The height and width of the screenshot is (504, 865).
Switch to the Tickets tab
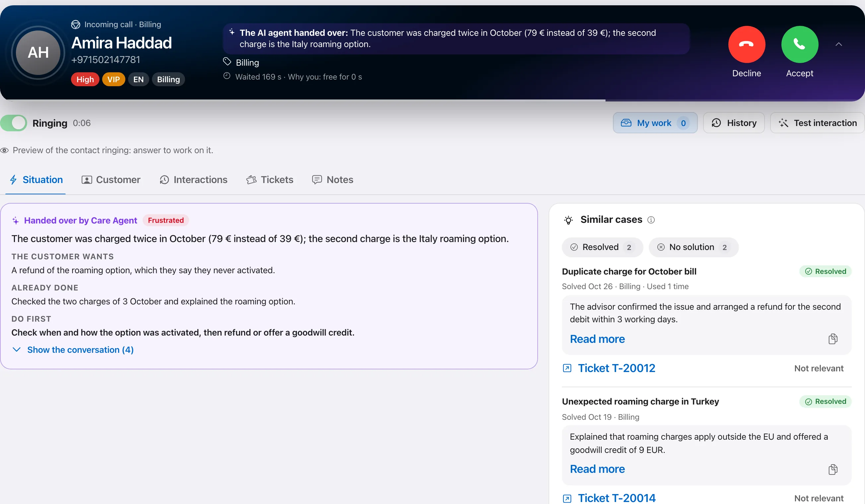270,179
